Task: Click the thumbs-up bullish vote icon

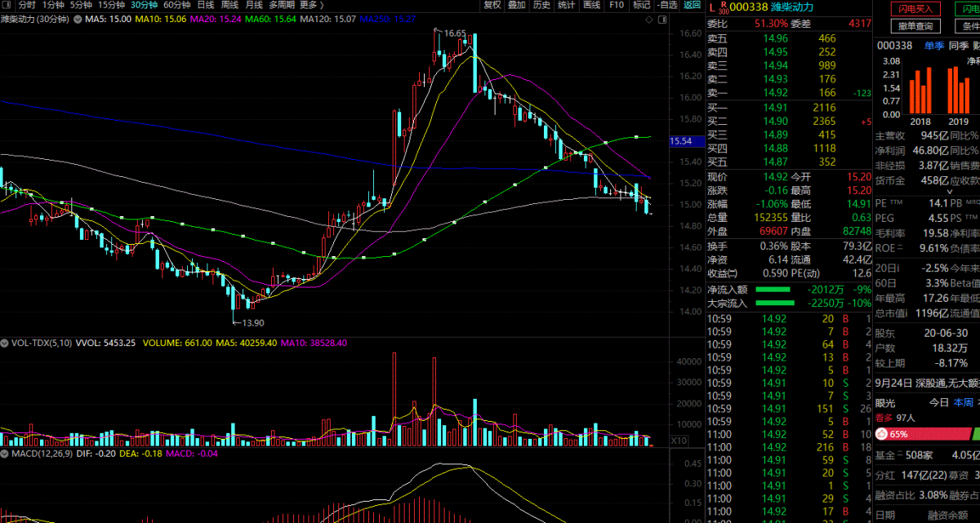Action: (883, 435)
